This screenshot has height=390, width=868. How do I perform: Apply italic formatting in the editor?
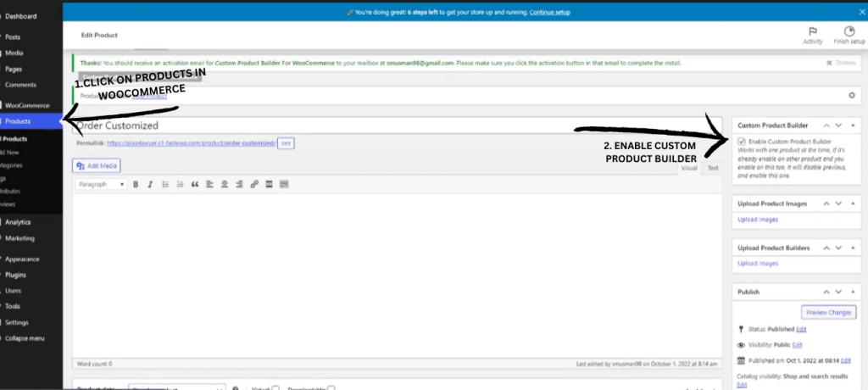150,185
